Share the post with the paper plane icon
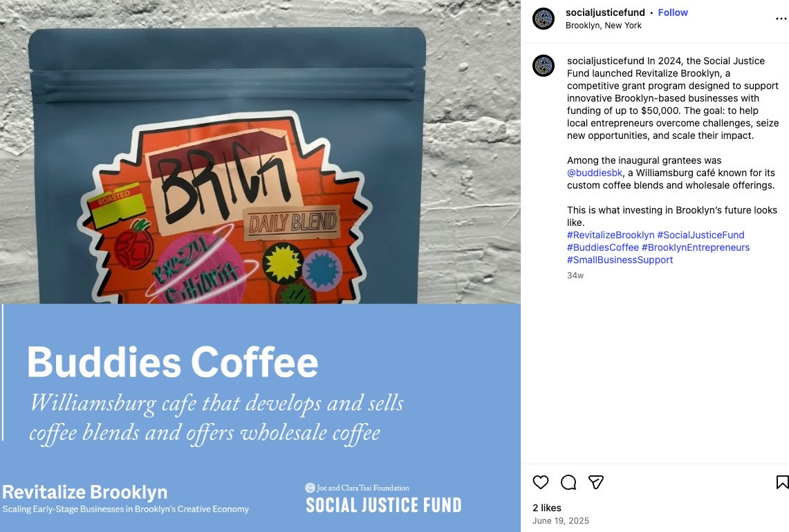The width and height of the screenshot is (789, 532). 596,482
